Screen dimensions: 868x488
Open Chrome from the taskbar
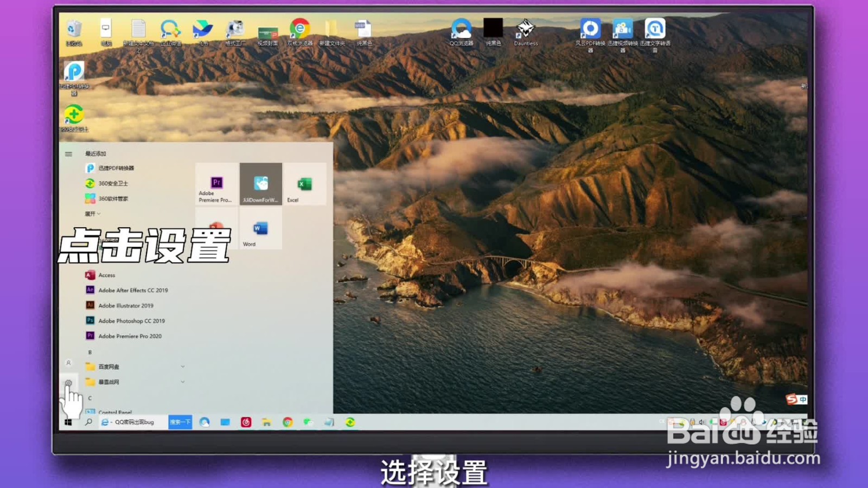click(288, 422)
